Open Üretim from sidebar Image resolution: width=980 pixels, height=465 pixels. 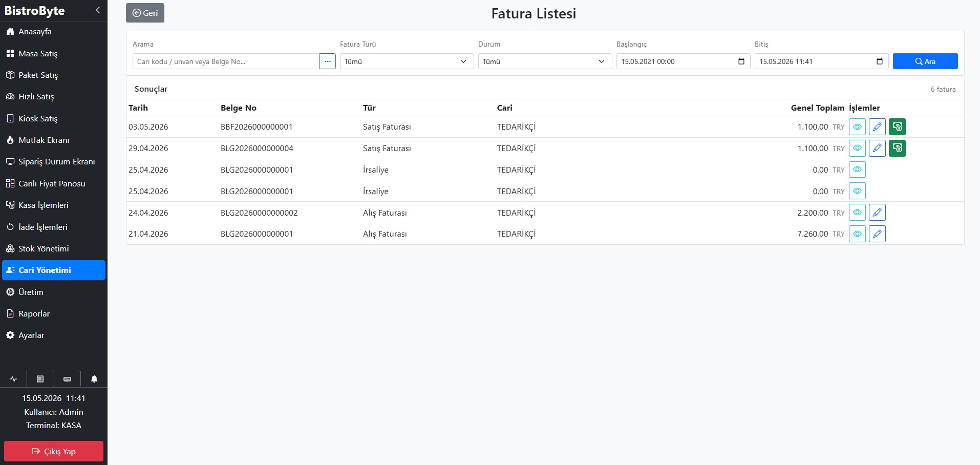click(54, 292)
